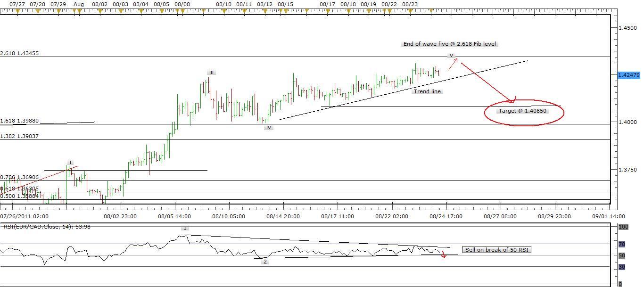Select the Target @ 1.40850 annotation
The height and width of the screenshot is (287, 644).
click(x=523, y=111)
